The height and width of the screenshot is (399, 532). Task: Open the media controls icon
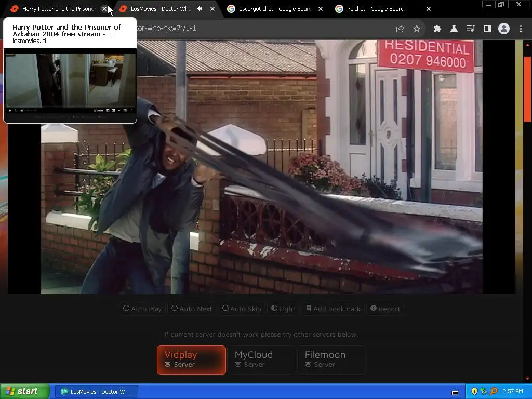click(x=471, y=29)
